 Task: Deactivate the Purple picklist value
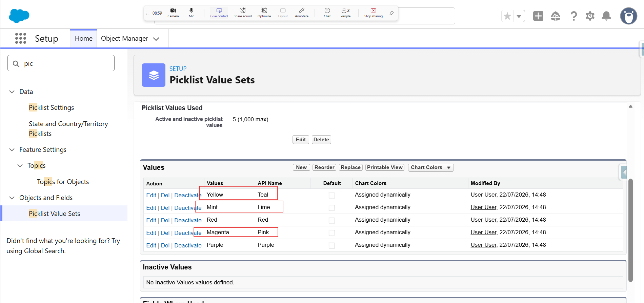(188, 245)
